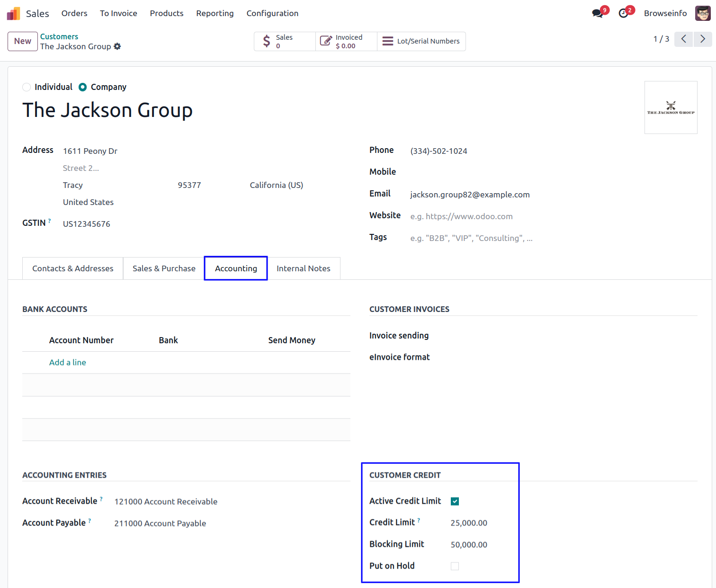Open the chat messages icon
The image size is (716, 588).
pos(598,13)
